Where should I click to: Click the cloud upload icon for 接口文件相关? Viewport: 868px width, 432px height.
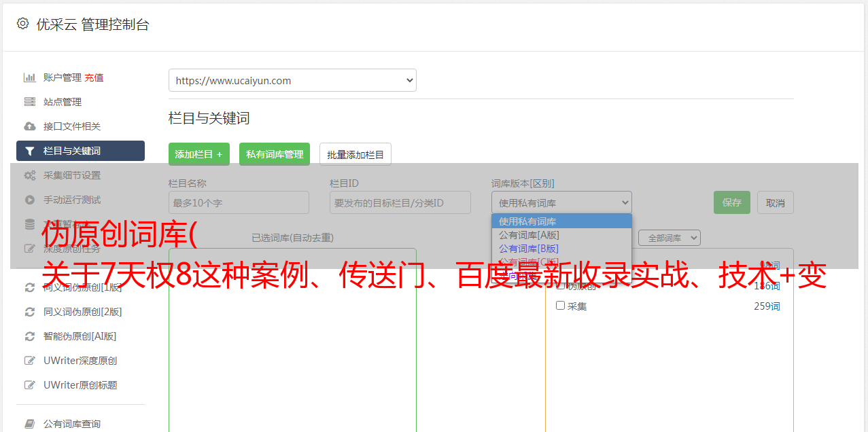point(30,126)
